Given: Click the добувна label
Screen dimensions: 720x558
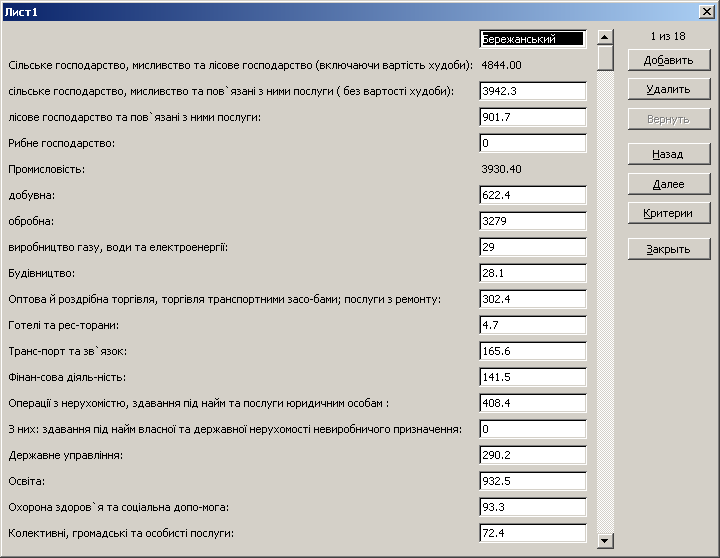Looking at the screenshot, I should [32, 195].
